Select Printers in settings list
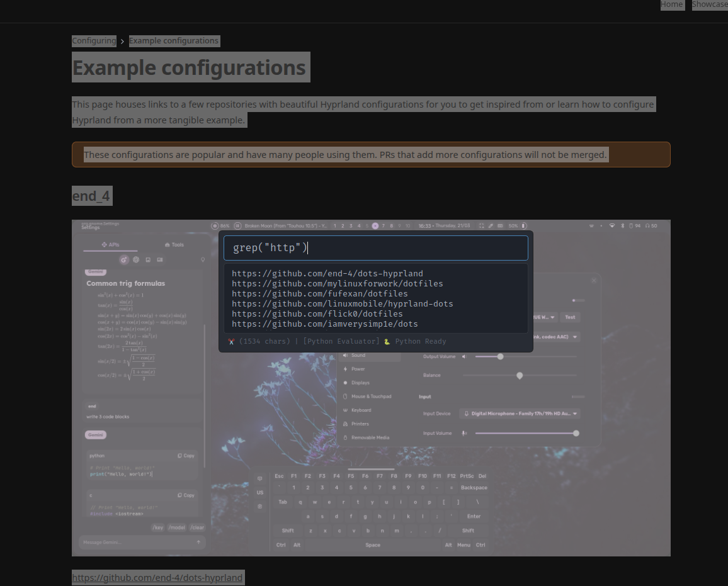728x586 pixels. point(370,424)
